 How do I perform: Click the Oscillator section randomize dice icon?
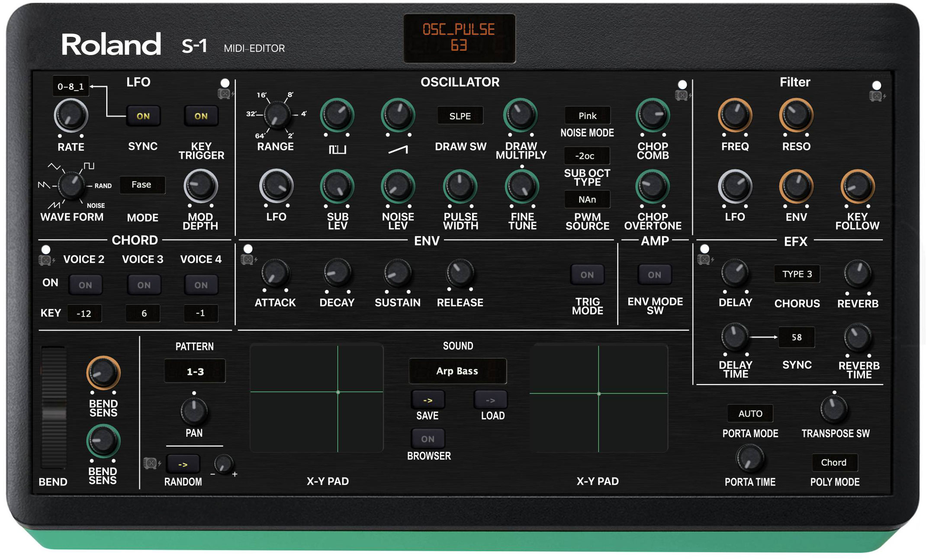[682, 95]
